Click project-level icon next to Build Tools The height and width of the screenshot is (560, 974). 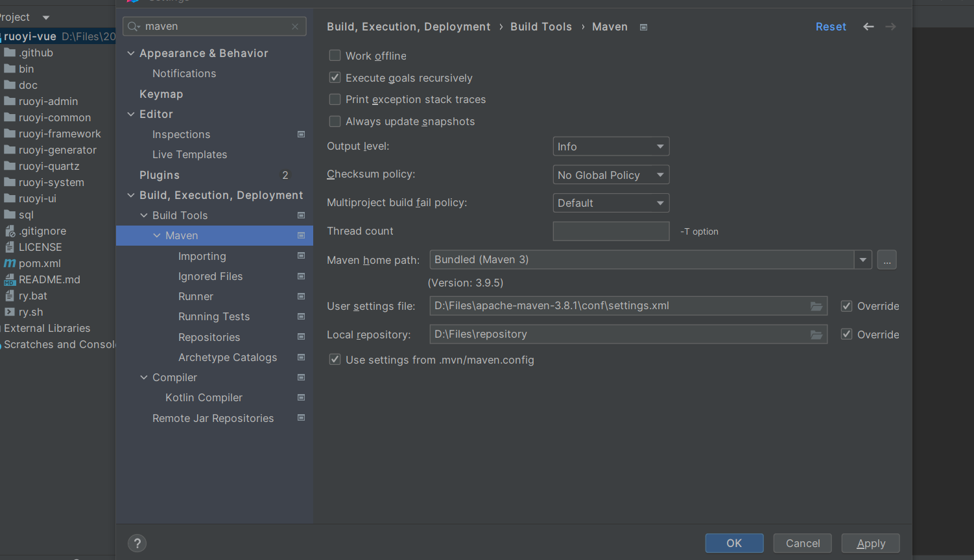(301, 215)
